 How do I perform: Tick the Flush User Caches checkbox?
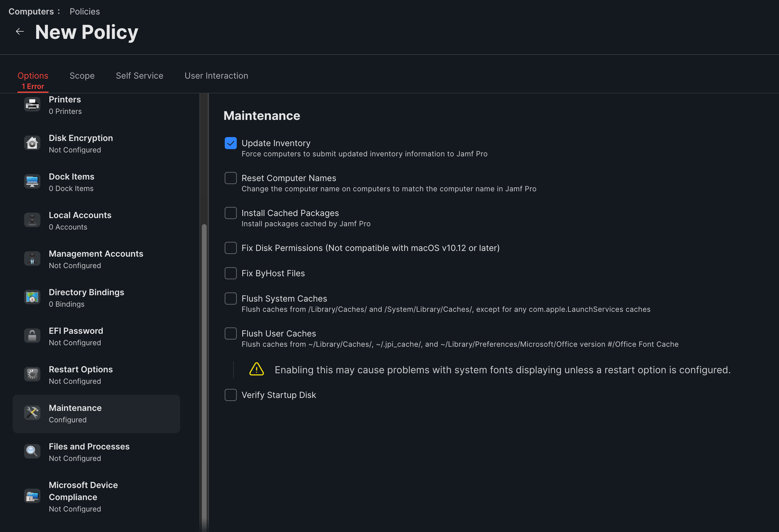point(231,333)
